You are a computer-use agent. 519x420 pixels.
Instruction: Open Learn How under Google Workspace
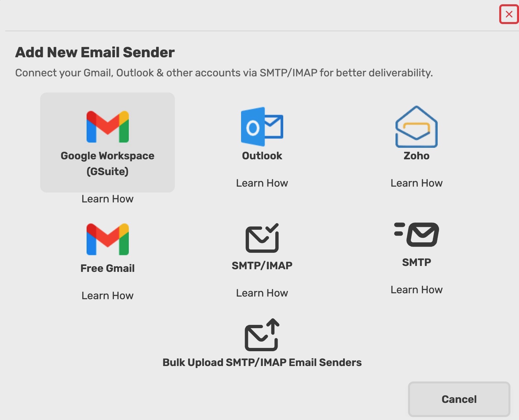click(107, 199)
